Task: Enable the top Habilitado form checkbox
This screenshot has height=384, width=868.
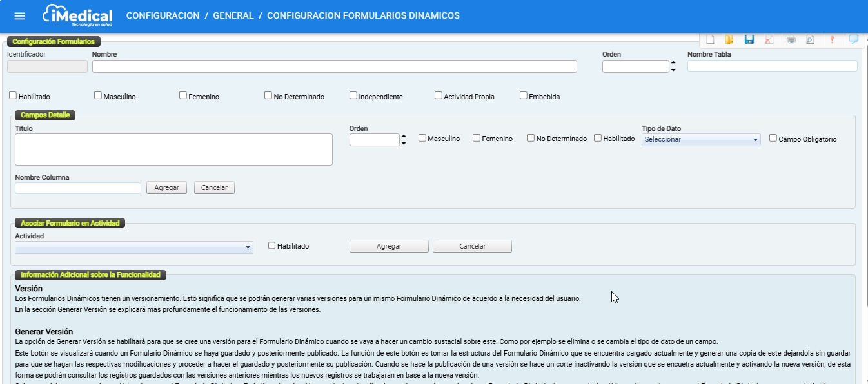Action: (13, 96)
